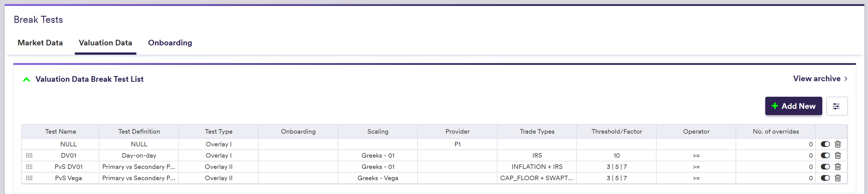Switch to the Market Data tab
Viewport: 868px width, 194px height.
[x=40, y=43]
